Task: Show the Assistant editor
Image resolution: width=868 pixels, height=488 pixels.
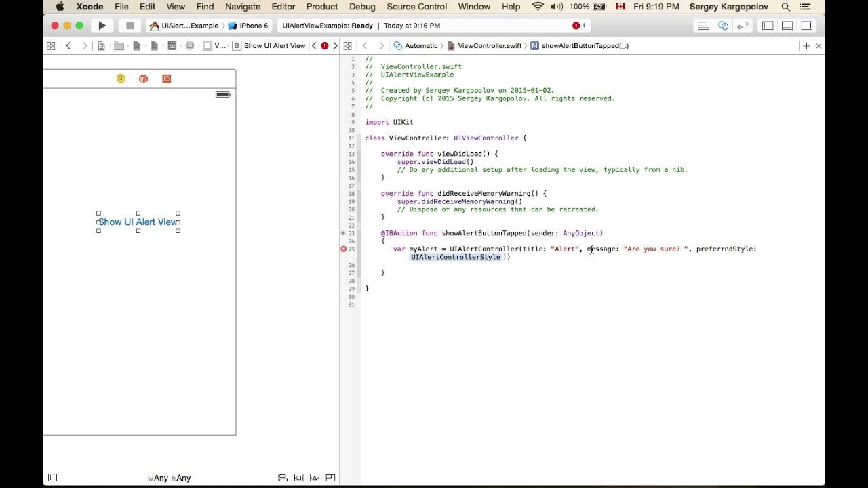Action: click(x=723, y=26)
